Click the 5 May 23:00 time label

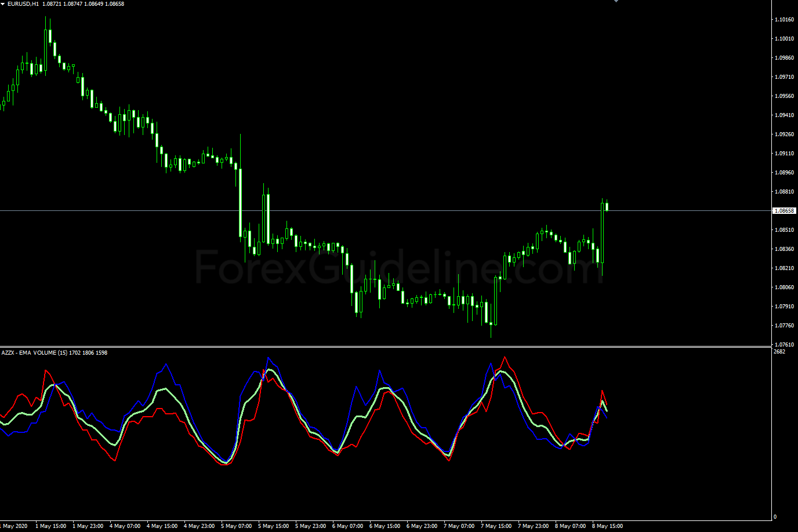[x=310, y=526]
